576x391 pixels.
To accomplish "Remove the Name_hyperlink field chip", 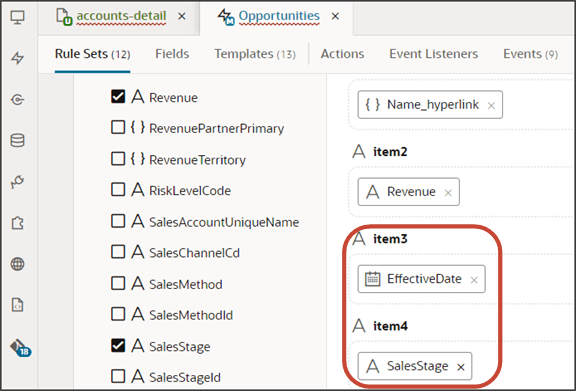I will (491, 106).
